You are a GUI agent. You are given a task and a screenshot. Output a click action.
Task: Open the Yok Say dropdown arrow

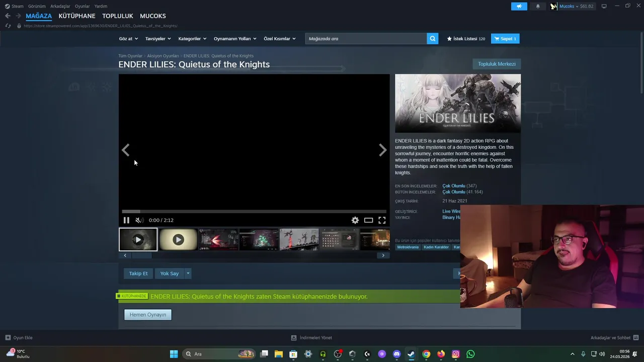click(x=188, y=274)
